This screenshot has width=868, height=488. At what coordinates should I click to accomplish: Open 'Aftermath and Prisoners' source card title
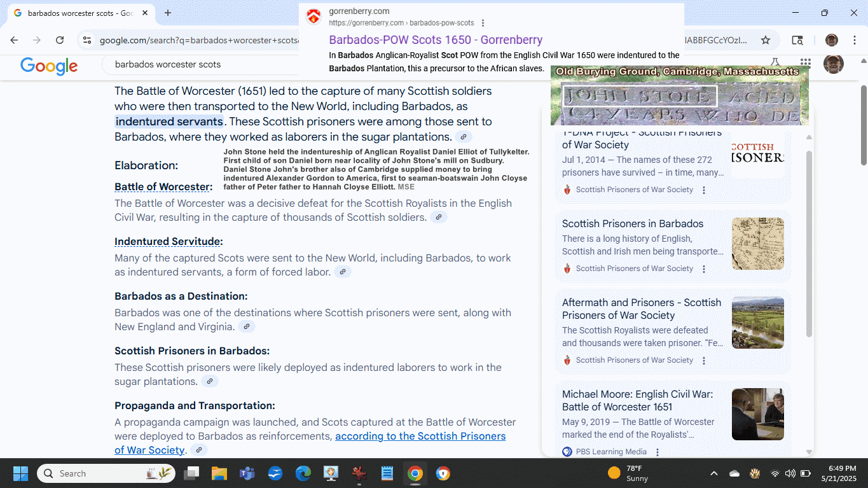point(642,309)
